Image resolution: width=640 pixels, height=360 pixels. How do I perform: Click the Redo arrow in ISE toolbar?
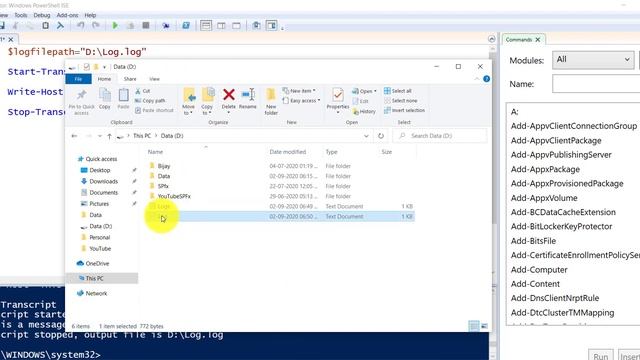click(96, 26)
